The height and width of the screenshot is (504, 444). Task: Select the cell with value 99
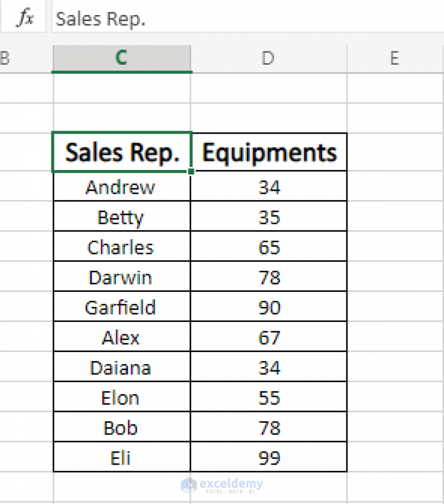click(268, 457)
